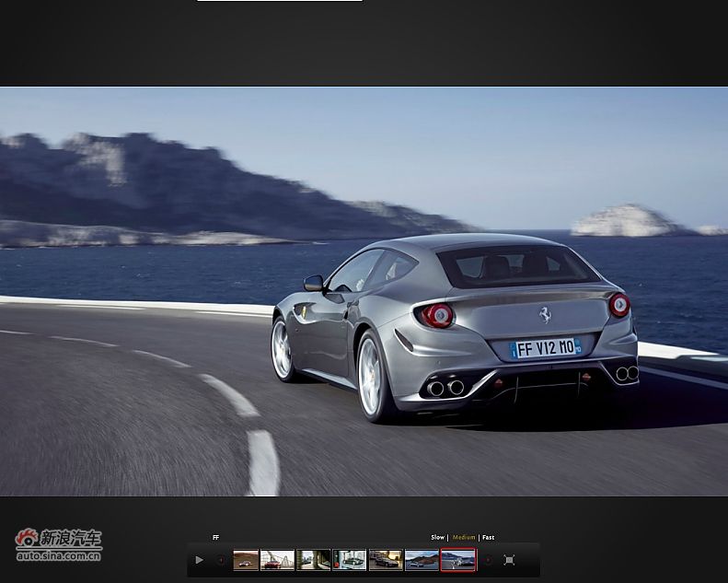Go to the previous photo using left arrow
Viewport: 728px width, 583px height.
[x=221, y=560]
